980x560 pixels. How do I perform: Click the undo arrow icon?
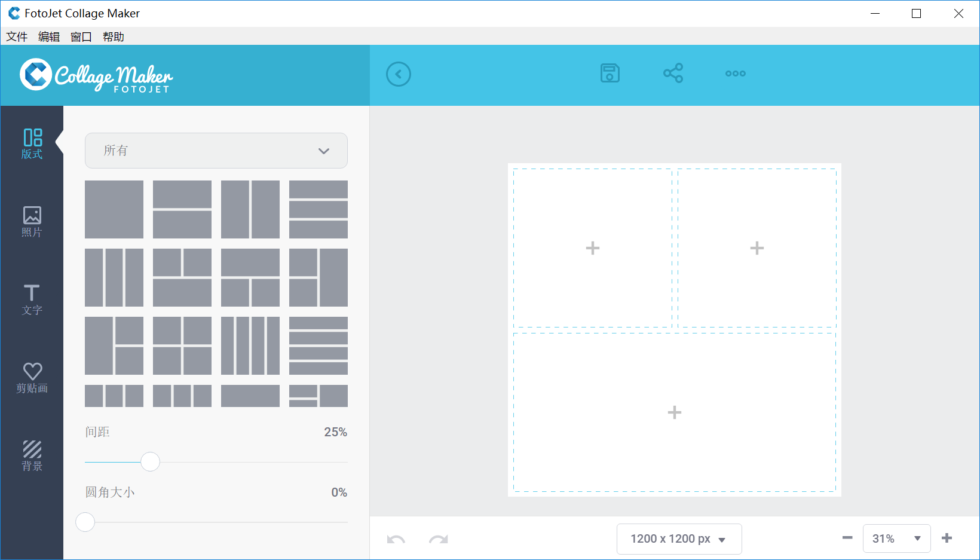click(396, 539)
